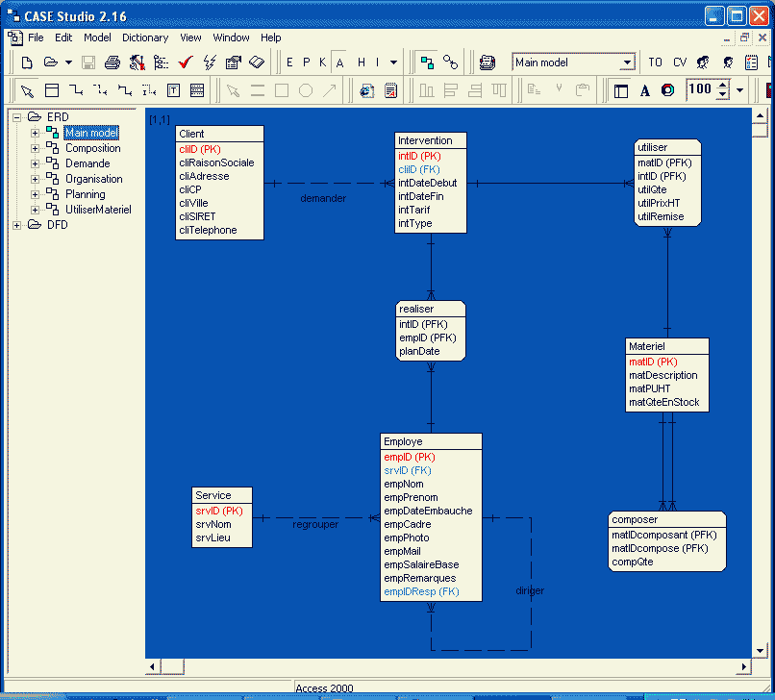The width and height of the screenshot is (775, 700).
Task: Open the Main model dropdown
Action: click(627, 62)
